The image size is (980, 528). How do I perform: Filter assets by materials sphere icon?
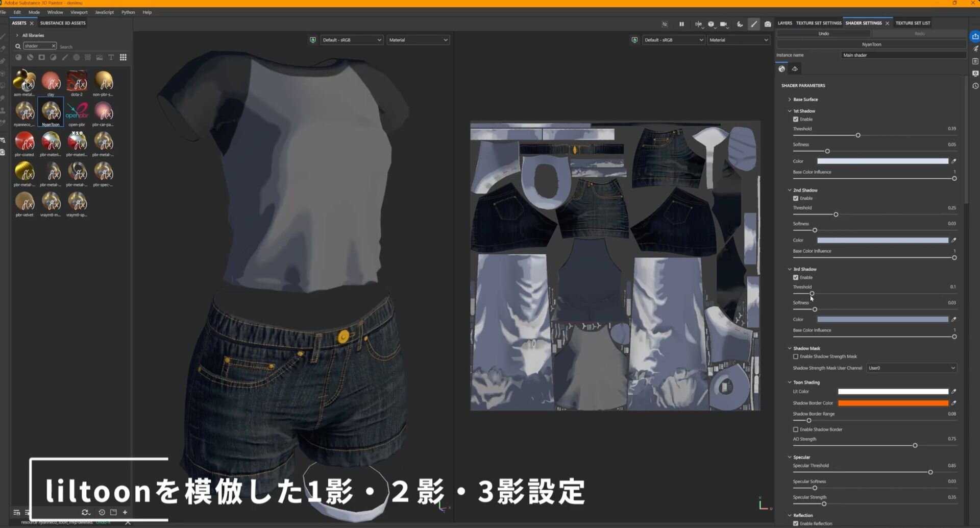click(18, 57)
